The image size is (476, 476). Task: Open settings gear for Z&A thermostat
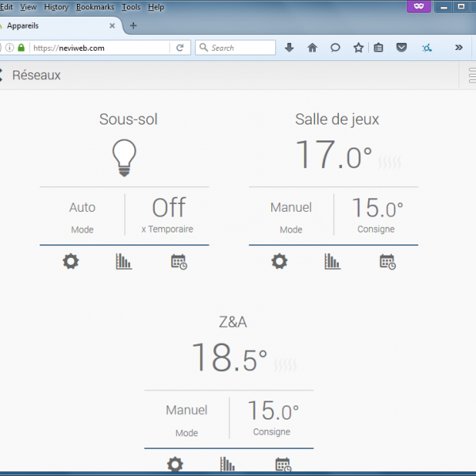point(175,465)
